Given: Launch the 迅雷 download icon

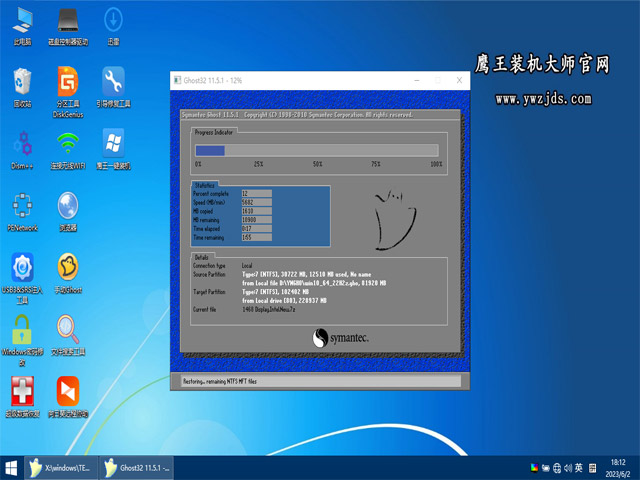Looking at the screenshot, I should click(113, 27).
